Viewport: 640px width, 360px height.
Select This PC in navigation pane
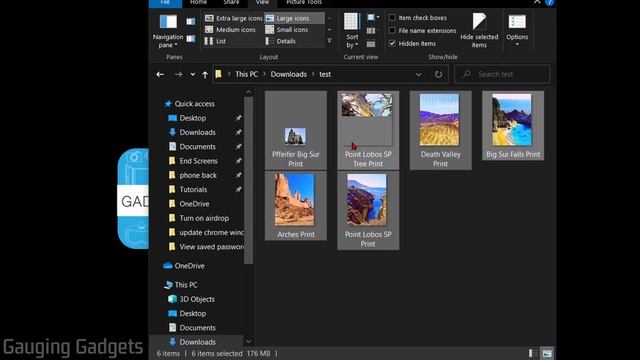click(186, 284)
